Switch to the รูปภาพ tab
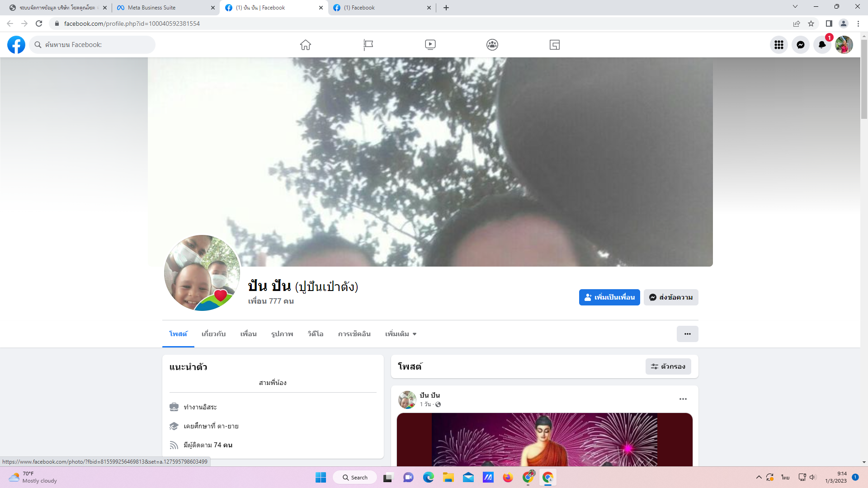Screen dimensions: 868x488 coord(282,334)
